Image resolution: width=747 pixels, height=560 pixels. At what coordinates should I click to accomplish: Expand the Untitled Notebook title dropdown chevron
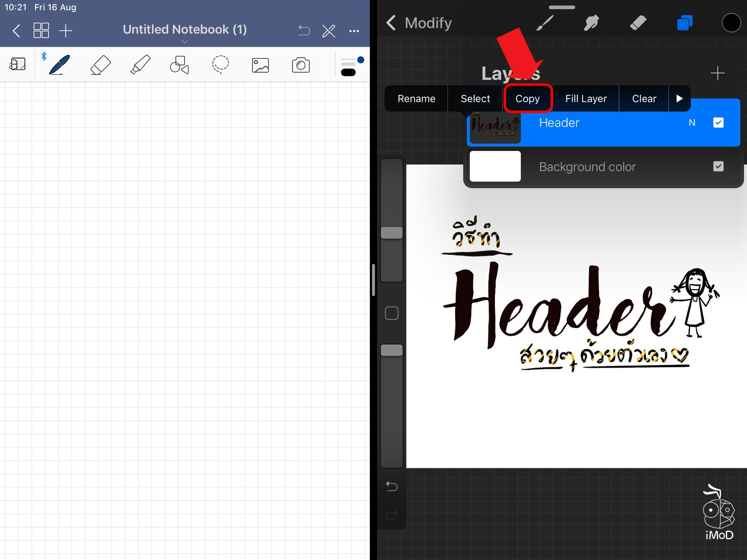pos(185,41)
